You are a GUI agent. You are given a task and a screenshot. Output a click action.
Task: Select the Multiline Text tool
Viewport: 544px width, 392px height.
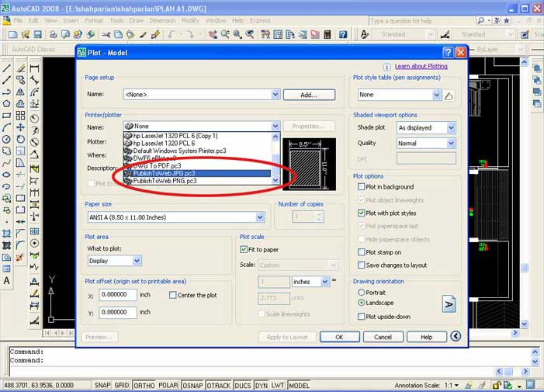pyautogui.click(x=6, y=281)
